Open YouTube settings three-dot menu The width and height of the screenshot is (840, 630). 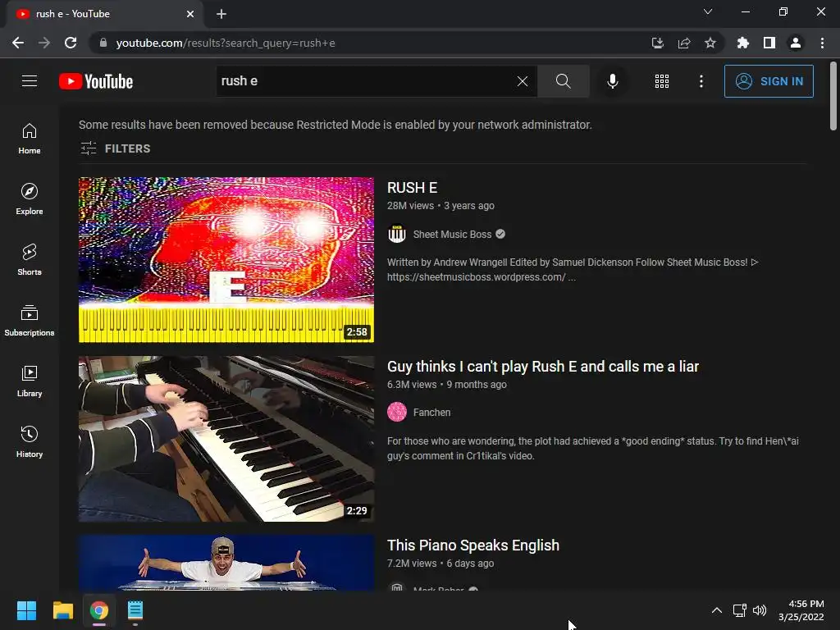[701, 81]
